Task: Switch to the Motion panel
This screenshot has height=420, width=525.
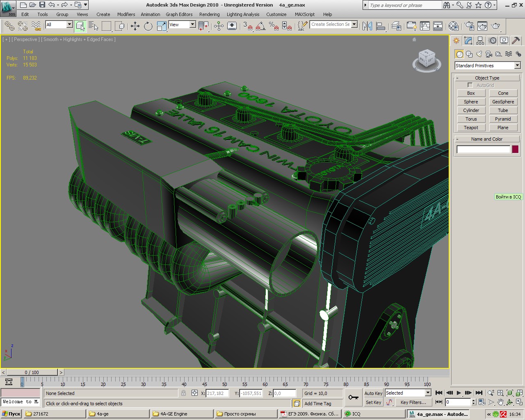Action: [492, 41]
